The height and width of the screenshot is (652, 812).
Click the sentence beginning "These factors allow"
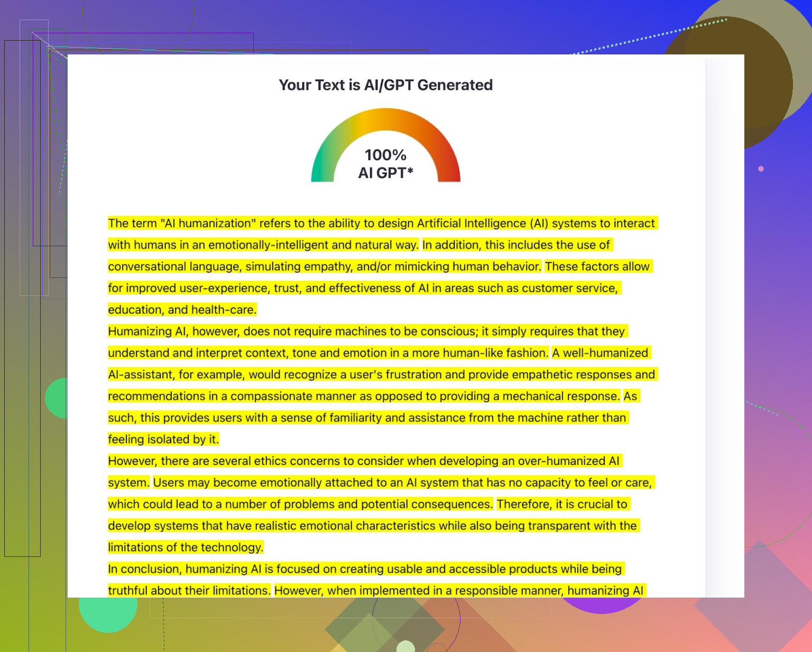pos(597,267)
